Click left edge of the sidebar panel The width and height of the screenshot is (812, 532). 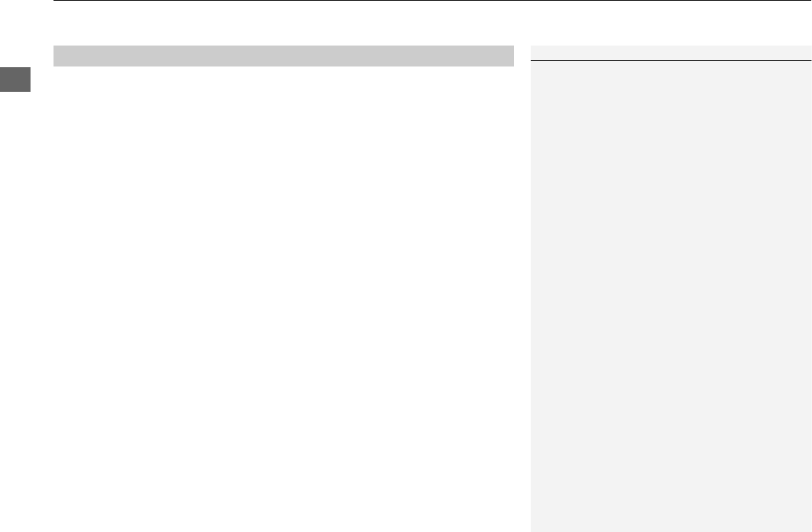tap(534, 288)
